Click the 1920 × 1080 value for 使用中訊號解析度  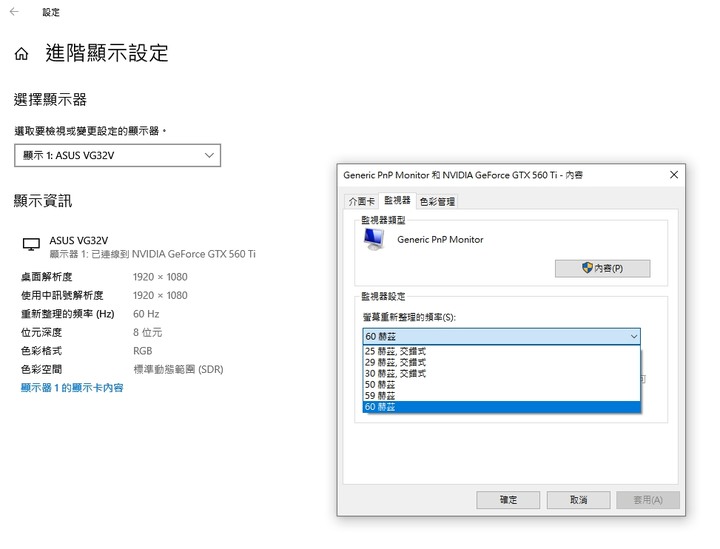[x=160, y=295]
